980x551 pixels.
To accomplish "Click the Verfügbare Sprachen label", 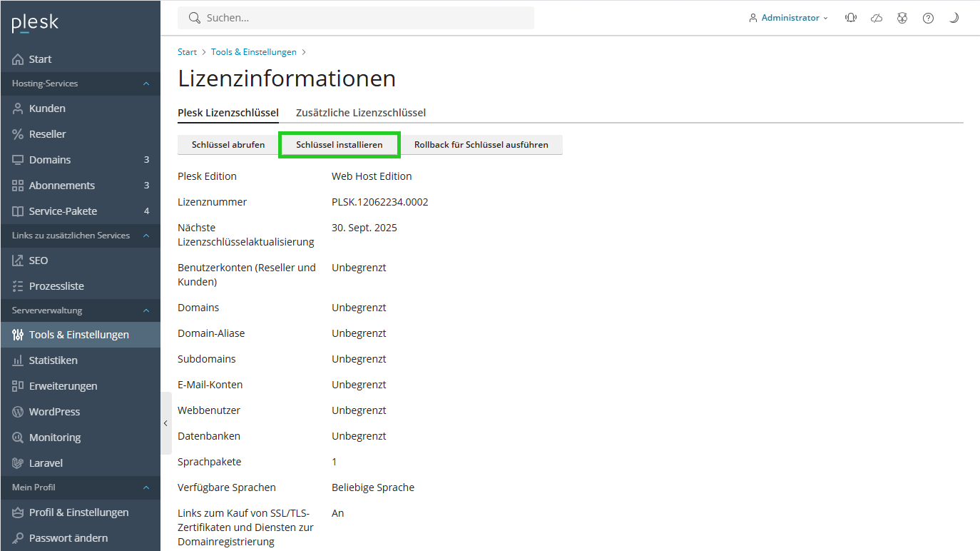I will tap(227, 487).
